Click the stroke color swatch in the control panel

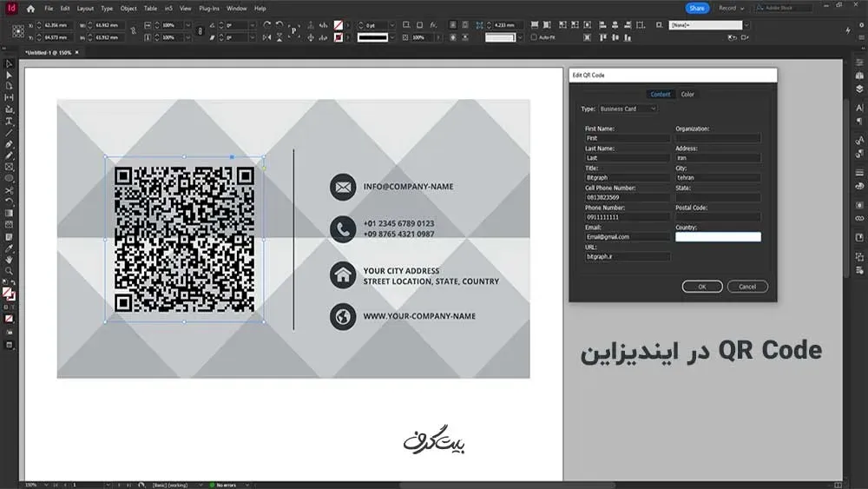(339, 37)
